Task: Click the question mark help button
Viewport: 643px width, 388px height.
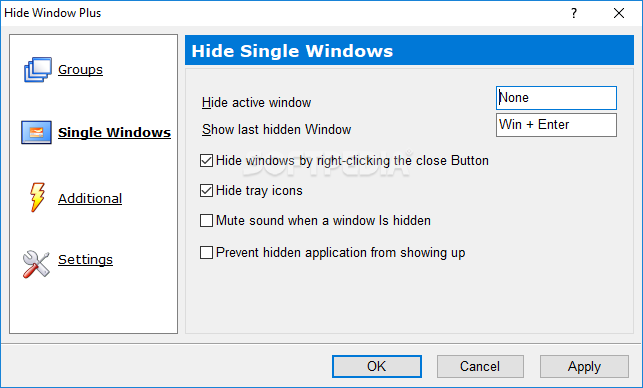Action: [574, 13]
